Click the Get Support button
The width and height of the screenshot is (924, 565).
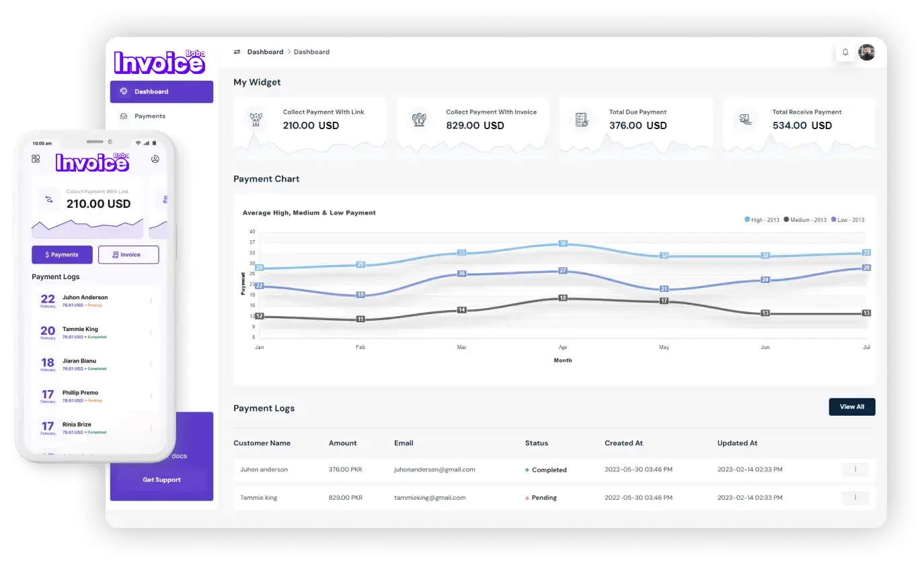tap(161, 480)
